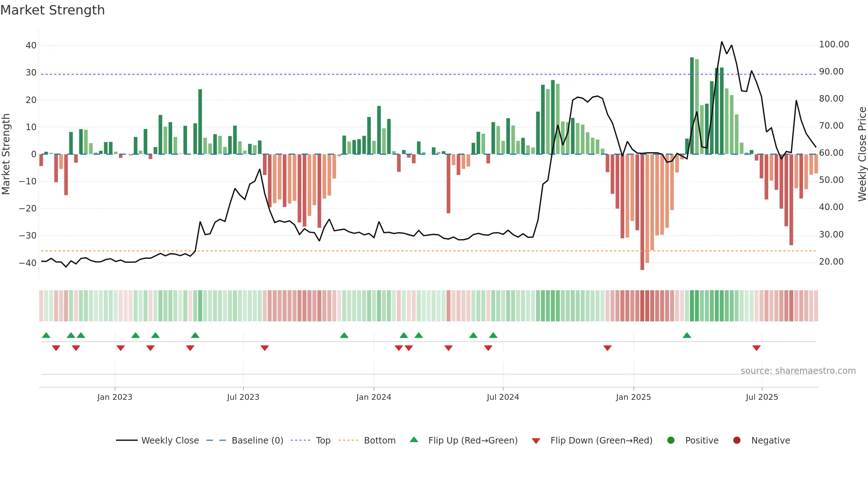Click the Market Strength chart title
The image size is (868, 488).
[x=52, y=10]
